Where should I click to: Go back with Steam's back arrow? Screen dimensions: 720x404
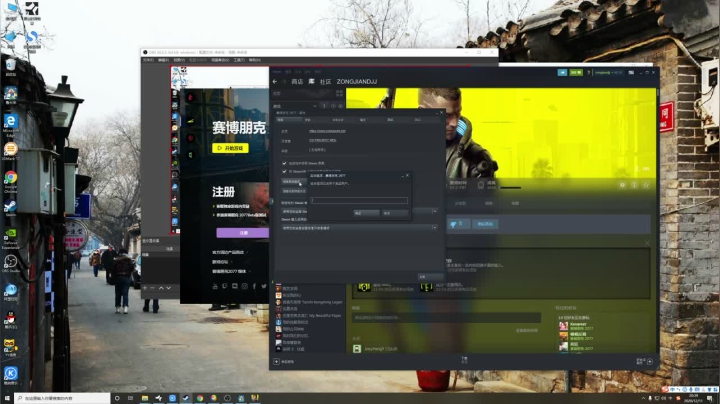tap(275, 81)
